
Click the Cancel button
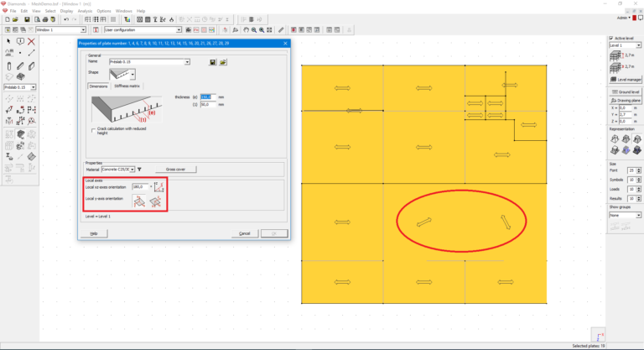[x=245, y=233]
